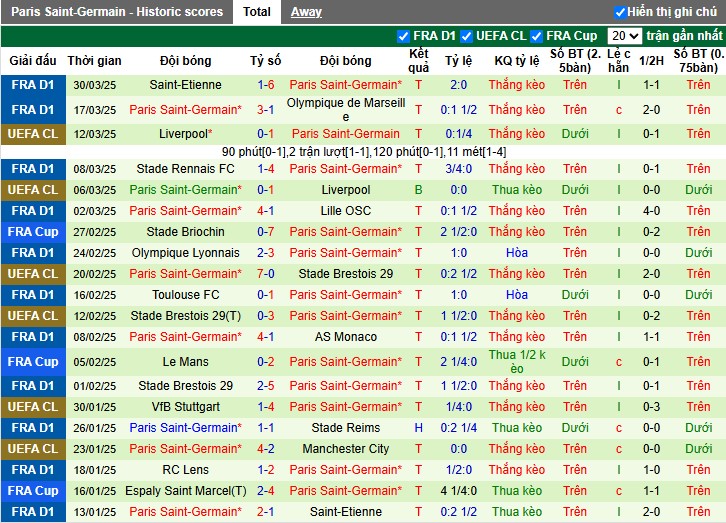The width and height of the screenshot is (726, 523).
Task: Click the 2-4 score on 16/01/25
Action: coord(266,491)
